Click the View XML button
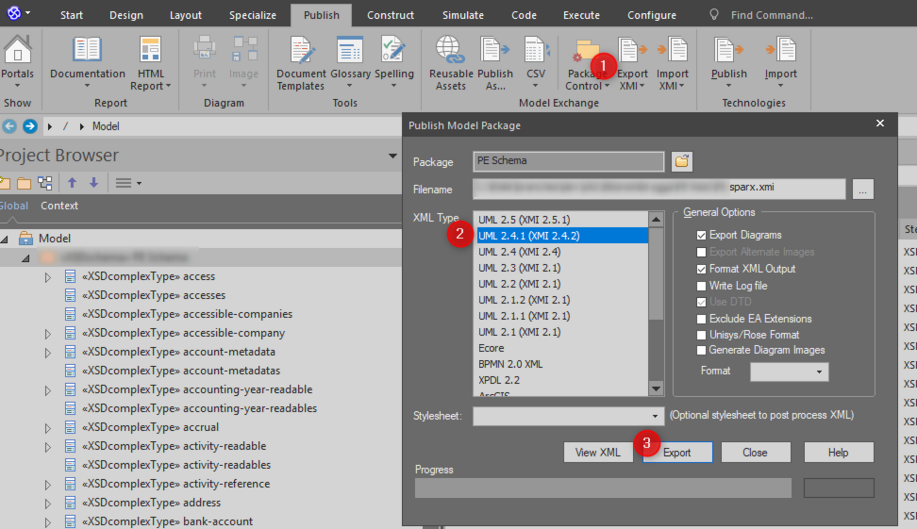Viewport: 917px width, 529px height. click(x=598, y=452)
